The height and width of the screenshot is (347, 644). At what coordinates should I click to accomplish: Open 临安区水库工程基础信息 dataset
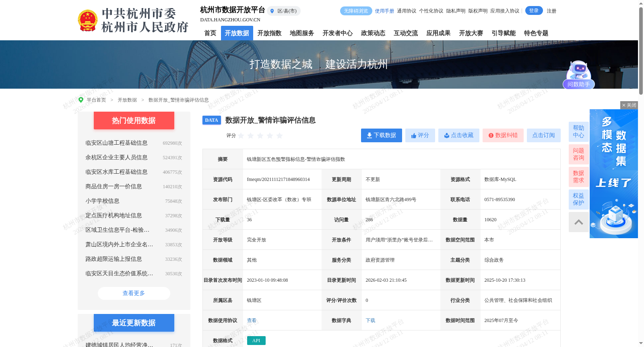click(116, 172)
